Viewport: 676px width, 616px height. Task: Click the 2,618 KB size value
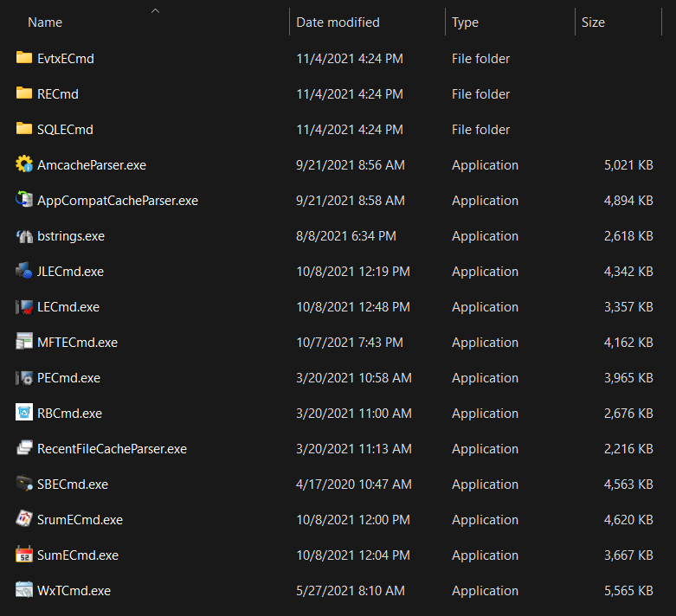click(x=628, y=236)
